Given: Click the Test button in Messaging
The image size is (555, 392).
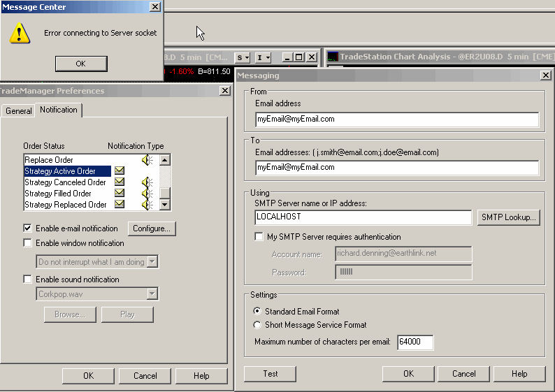Looking at the screenshot, I should tap(270, 374).
